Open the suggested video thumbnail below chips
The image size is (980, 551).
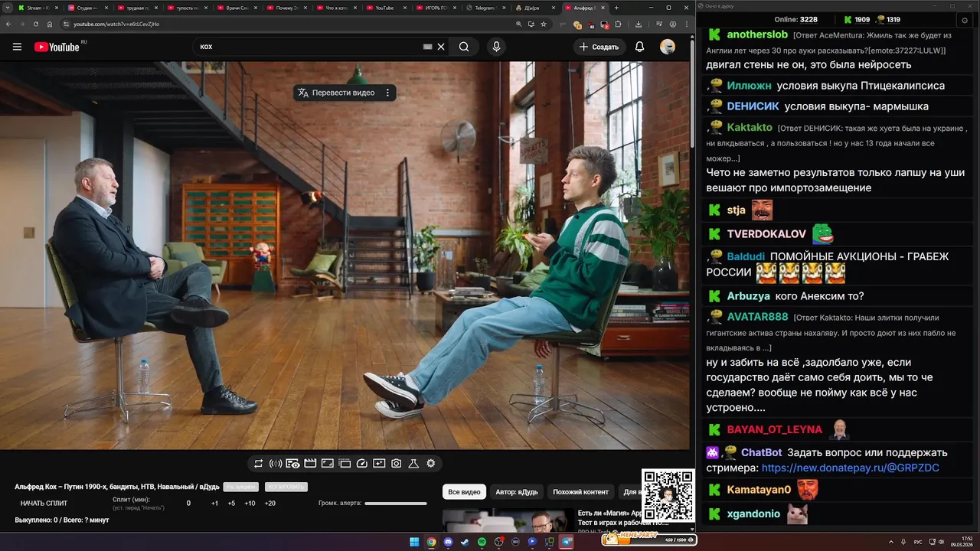click(508, 520)
